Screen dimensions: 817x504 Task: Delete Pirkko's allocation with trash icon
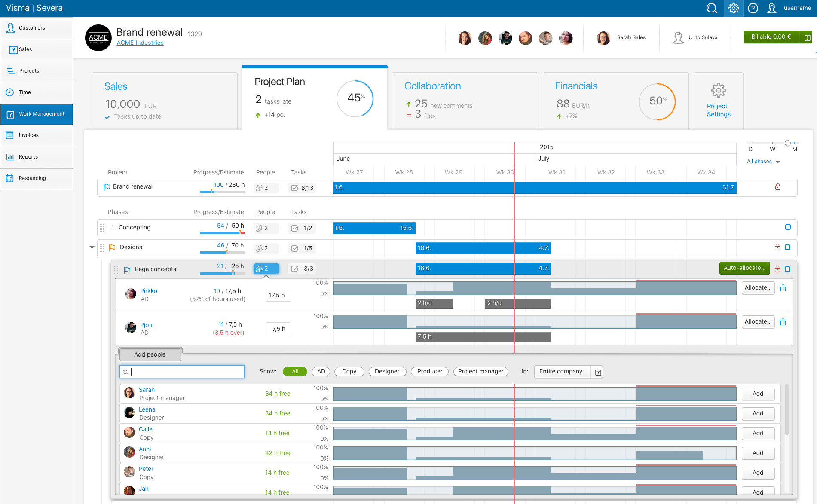click(783, 288)
